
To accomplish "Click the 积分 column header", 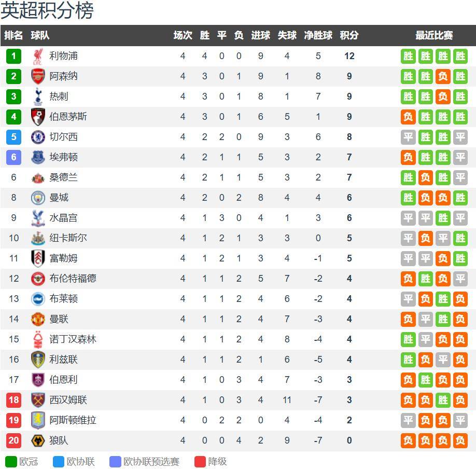I will click(x=349, y=35).
